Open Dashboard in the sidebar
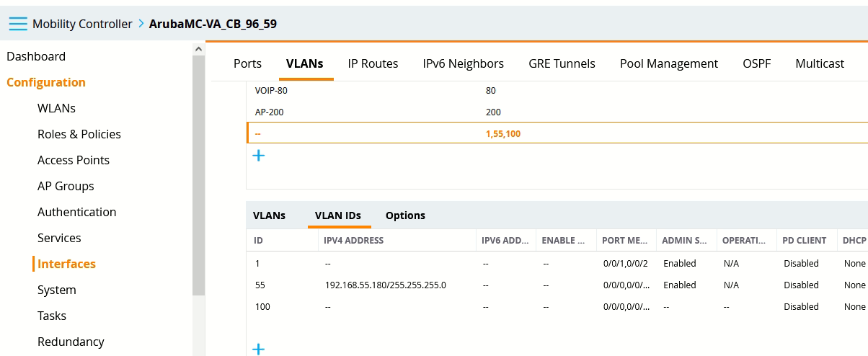Image resolution: width=868 pixels, height=356 pixels. [36, 56]
